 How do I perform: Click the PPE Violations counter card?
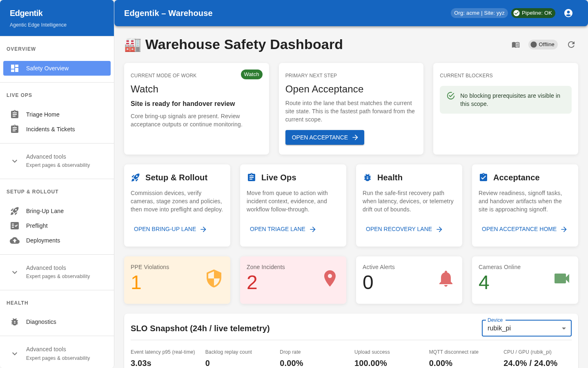177,280
